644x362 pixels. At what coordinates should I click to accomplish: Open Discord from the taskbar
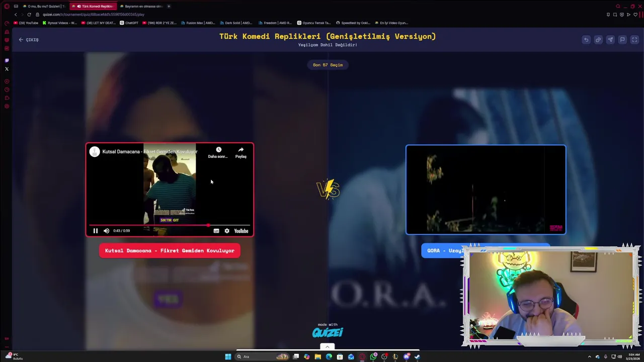(x=407, y=356)
